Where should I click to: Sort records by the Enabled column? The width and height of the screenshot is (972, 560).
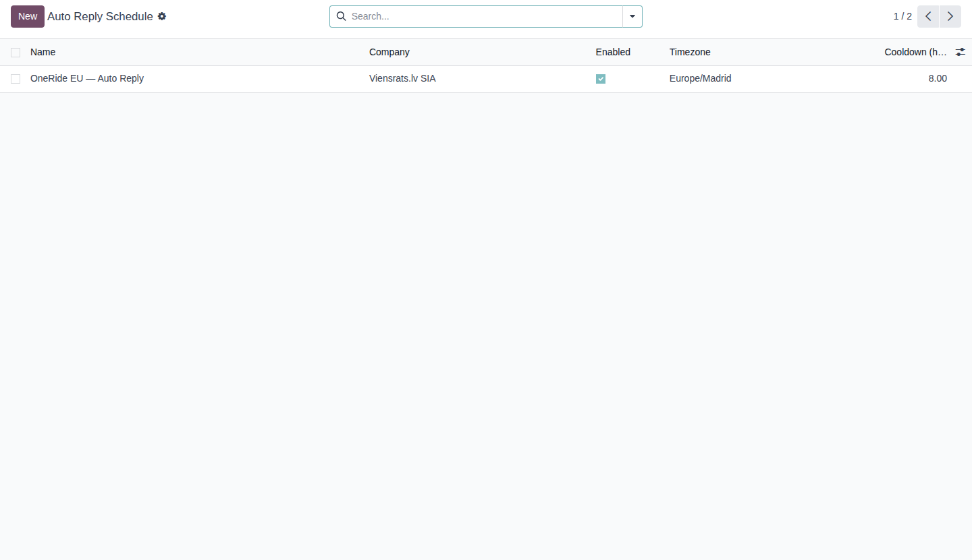point(612,52)
